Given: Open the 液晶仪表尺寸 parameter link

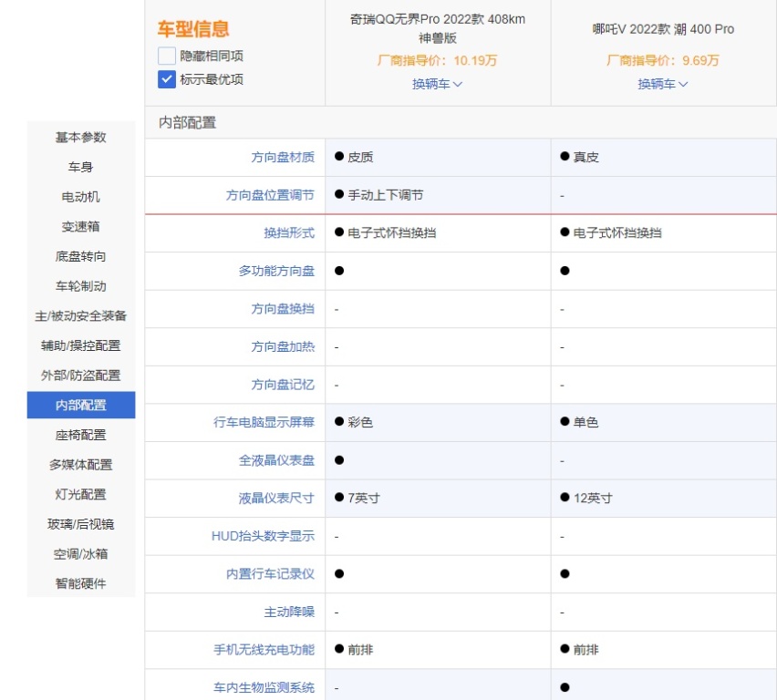Looking at the screenshot, I should [276, 498].
